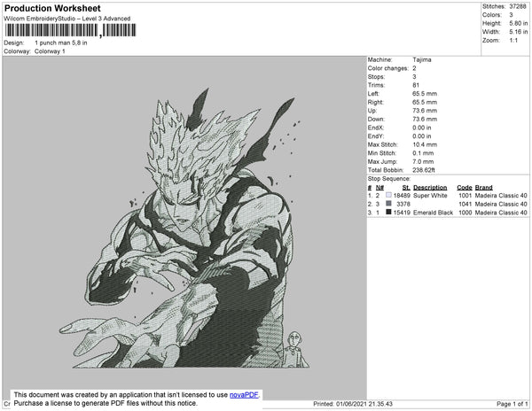Select thread code 1041
532x411 pixels.
[465, 204]
